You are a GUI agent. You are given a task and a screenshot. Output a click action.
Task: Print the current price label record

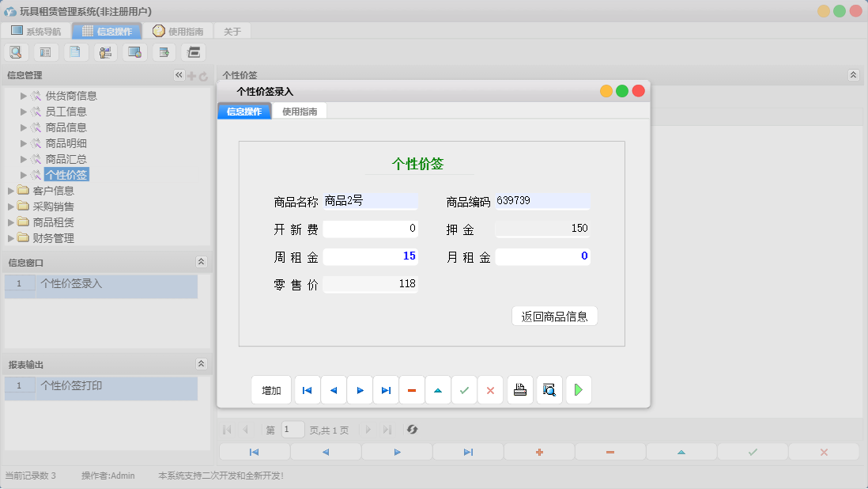[x=519, y=389]
